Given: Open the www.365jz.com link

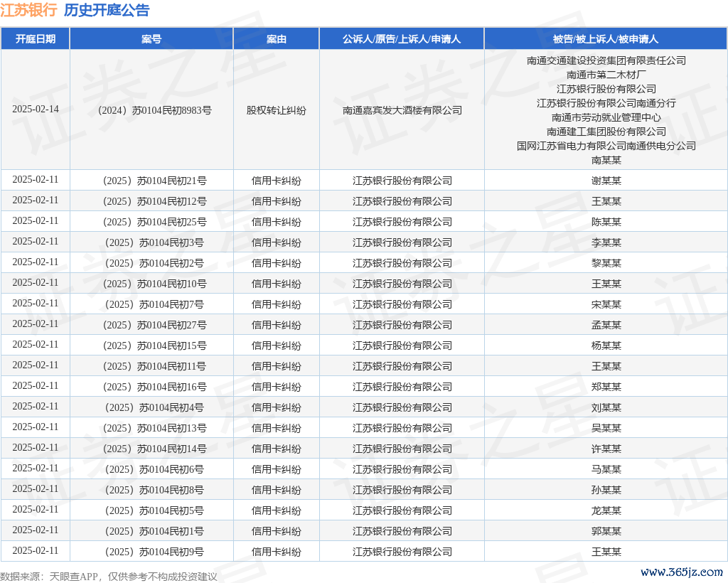Looking at the screenshot, I should (x=682, y=572).
